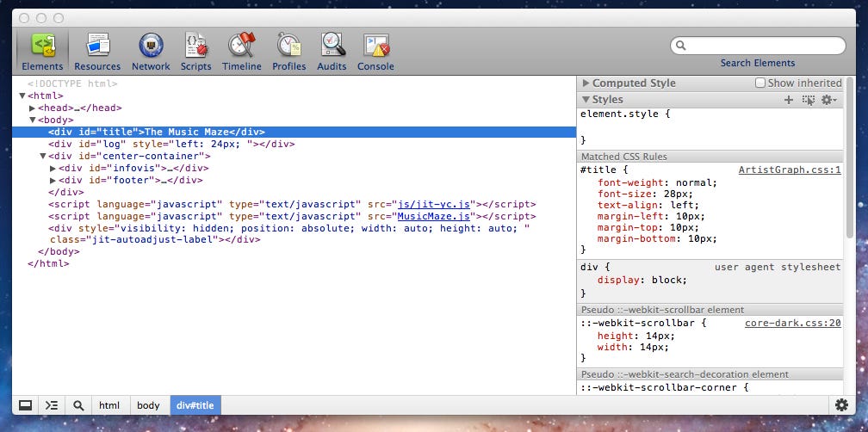Enable the Show inherited checkbox
Image resolution: width=868 pixels, height=432 pixels.
pos(760,83)
